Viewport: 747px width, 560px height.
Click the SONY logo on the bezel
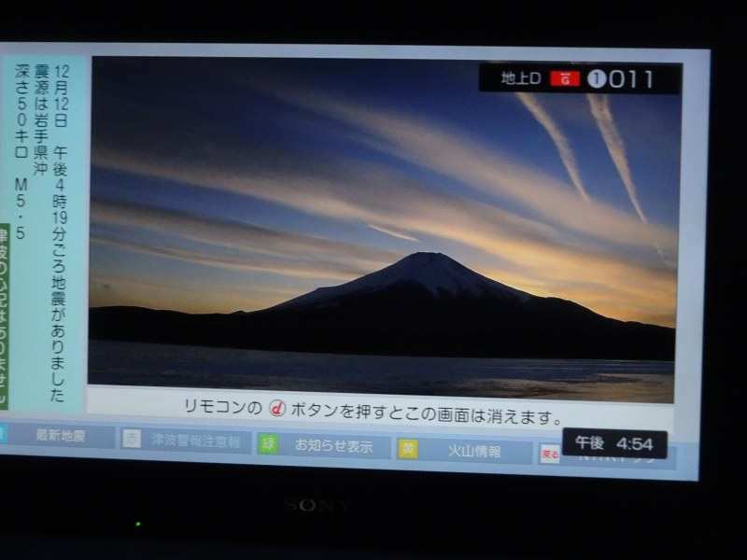click(x=317, y=506)
